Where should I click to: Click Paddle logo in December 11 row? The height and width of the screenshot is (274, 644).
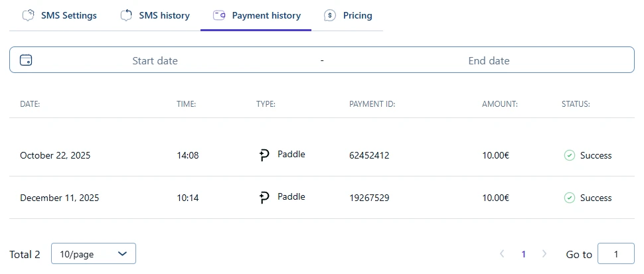[264, 198]
